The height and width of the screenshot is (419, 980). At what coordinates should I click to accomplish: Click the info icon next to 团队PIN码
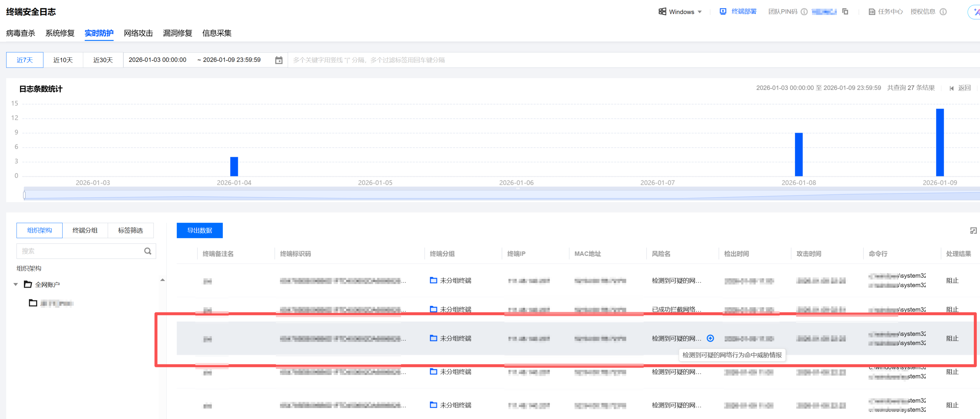pos(804,12)
